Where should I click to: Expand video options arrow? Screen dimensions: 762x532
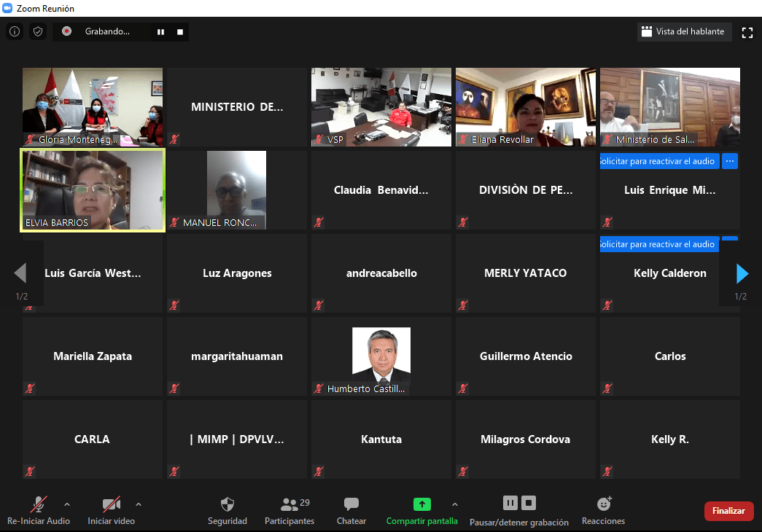139,504
